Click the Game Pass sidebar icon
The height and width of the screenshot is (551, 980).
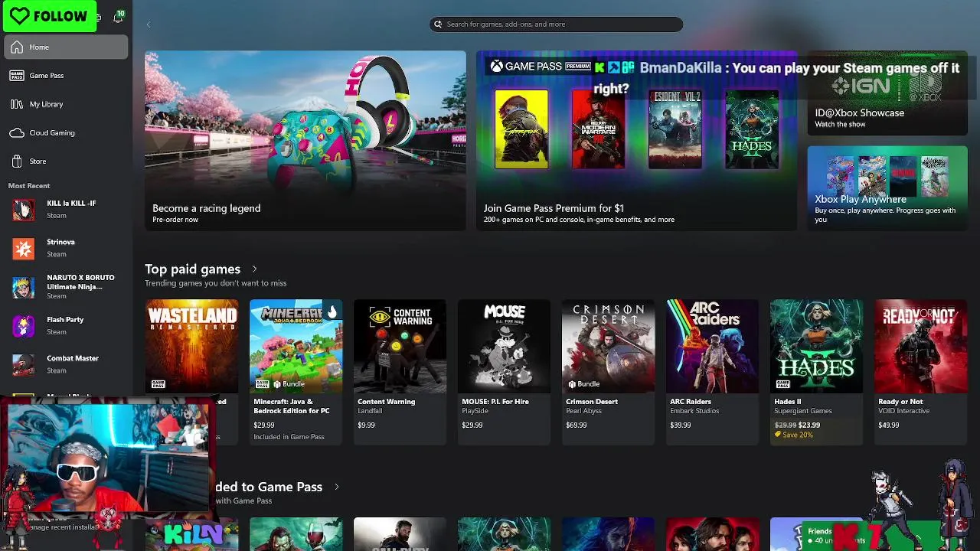(x=17, y=76)
